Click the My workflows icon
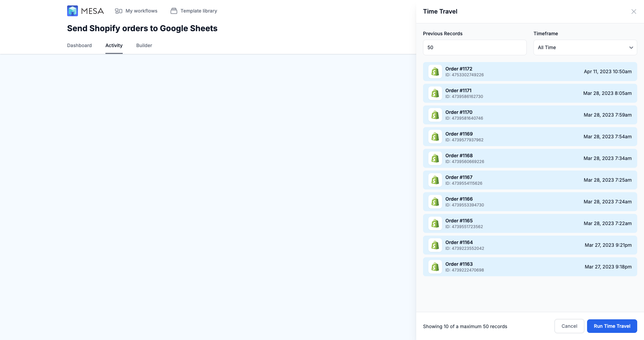Screen dimensions: 644x340 coord(119,11)
